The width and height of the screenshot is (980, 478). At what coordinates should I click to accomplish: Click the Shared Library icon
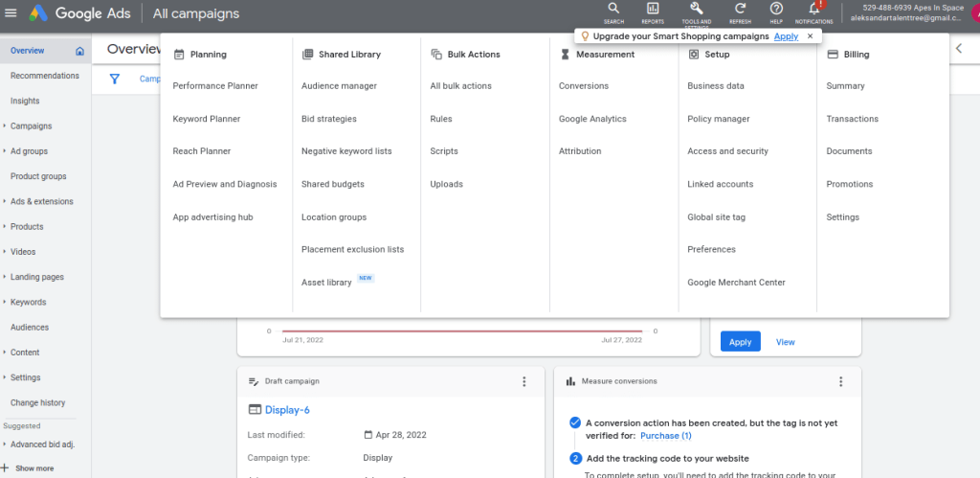(307, 55)
